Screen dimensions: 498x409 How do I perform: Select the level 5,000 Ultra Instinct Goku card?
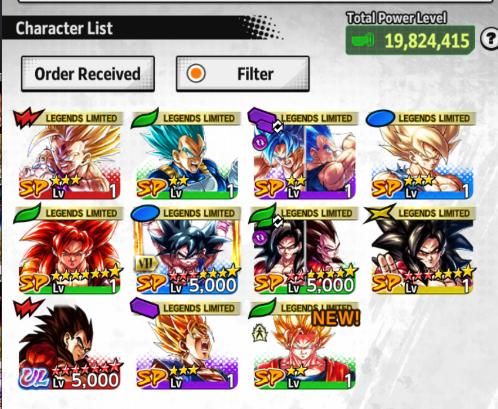pyautogui.click(x=187, y=250)
